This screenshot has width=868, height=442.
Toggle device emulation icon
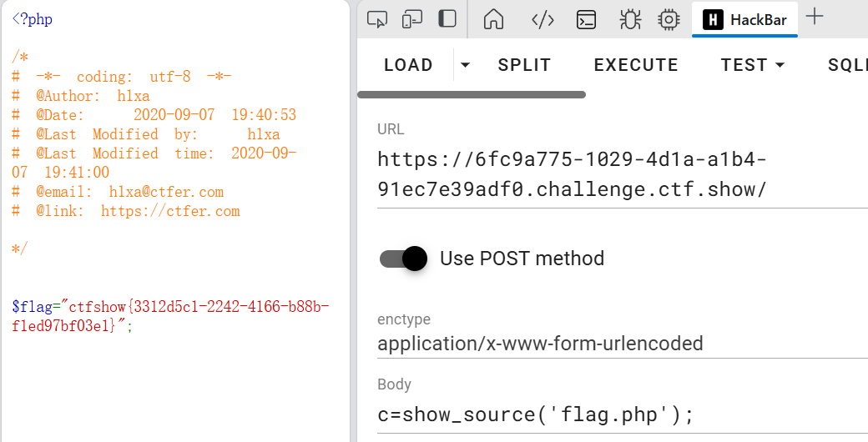click(x=412, y=19)
